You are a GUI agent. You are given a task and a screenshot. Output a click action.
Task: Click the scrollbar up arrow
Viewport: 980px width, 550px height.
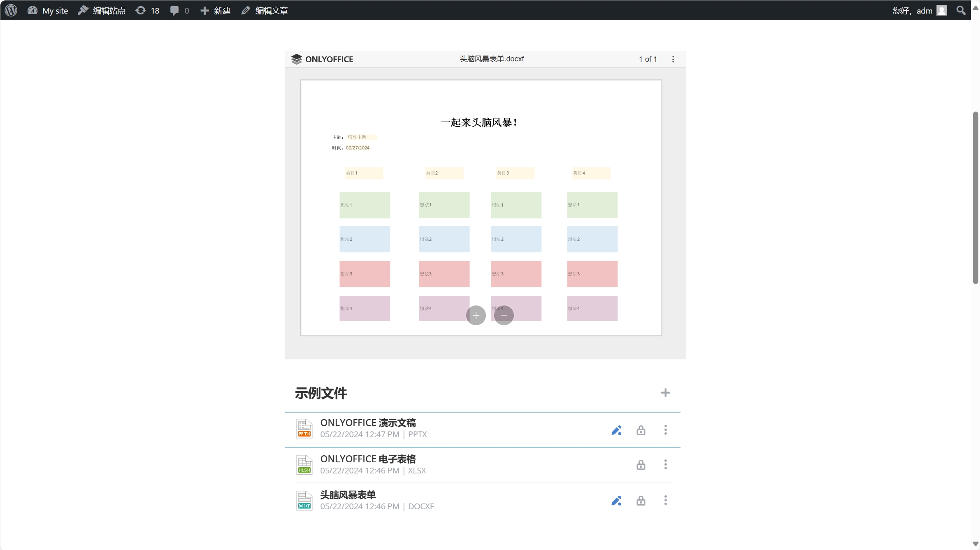click(975, 7)
